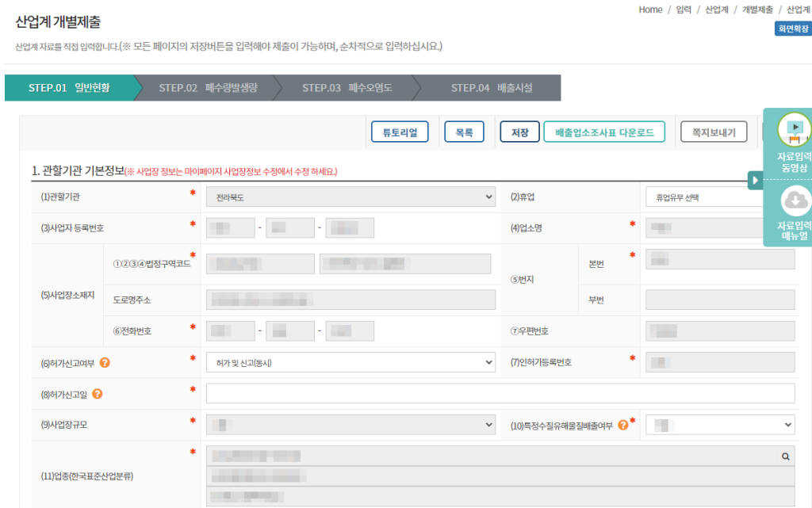The width and height of the screenshot is (812, 508).
Task: Click third 사업자 등록번호 field
Action: [x=350, y=228]
